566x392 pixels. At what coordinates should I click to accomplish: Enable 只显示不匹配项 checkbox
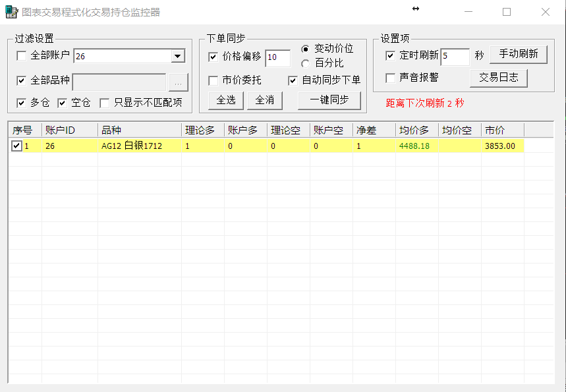click(x=105, y=103)
